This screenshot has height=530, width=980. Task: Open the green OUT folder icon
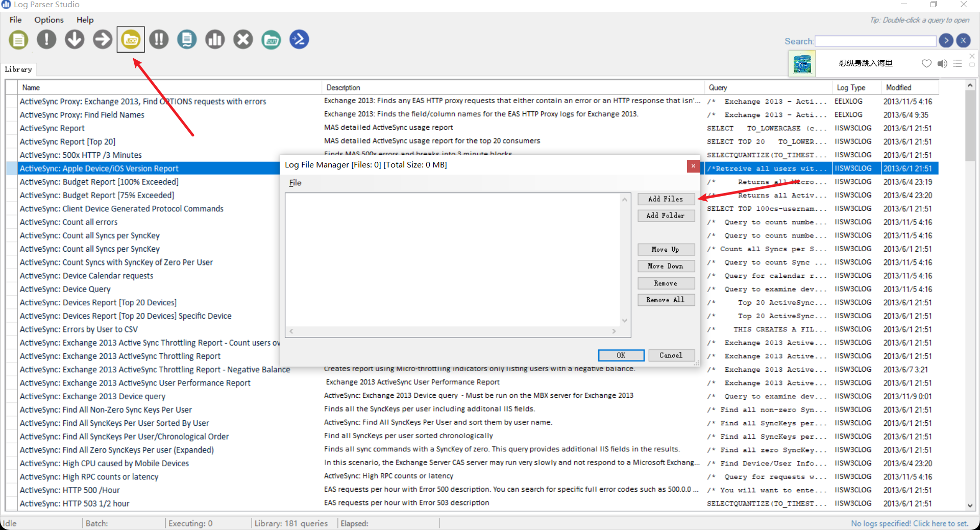271,39
